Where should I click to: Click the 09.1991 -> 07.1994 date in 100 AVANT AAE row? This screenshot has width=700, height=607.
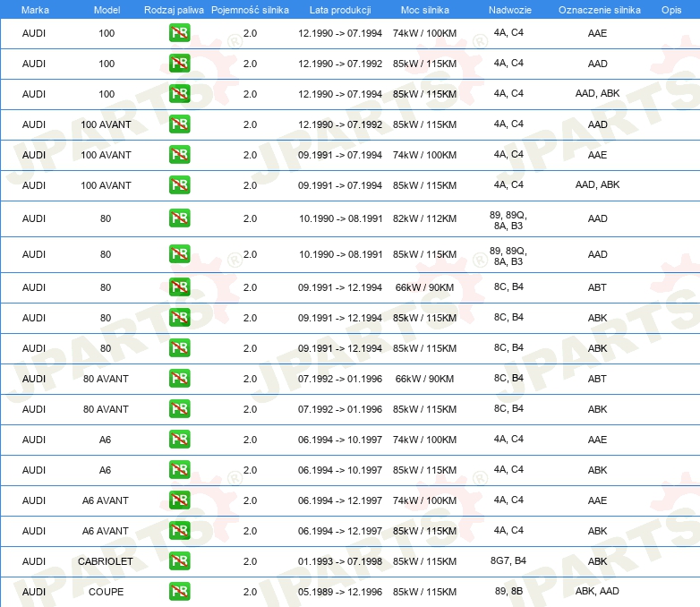[x=340, y=155]
